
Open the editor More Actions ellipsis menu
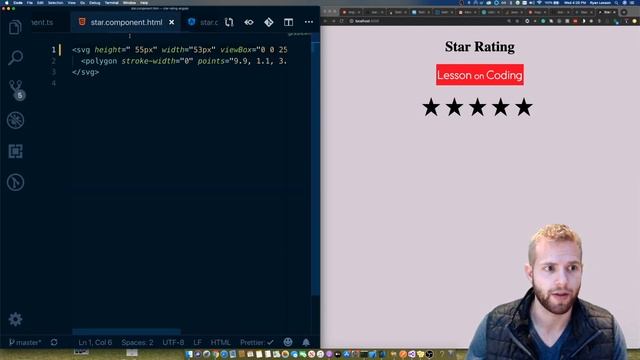[309, 22]
